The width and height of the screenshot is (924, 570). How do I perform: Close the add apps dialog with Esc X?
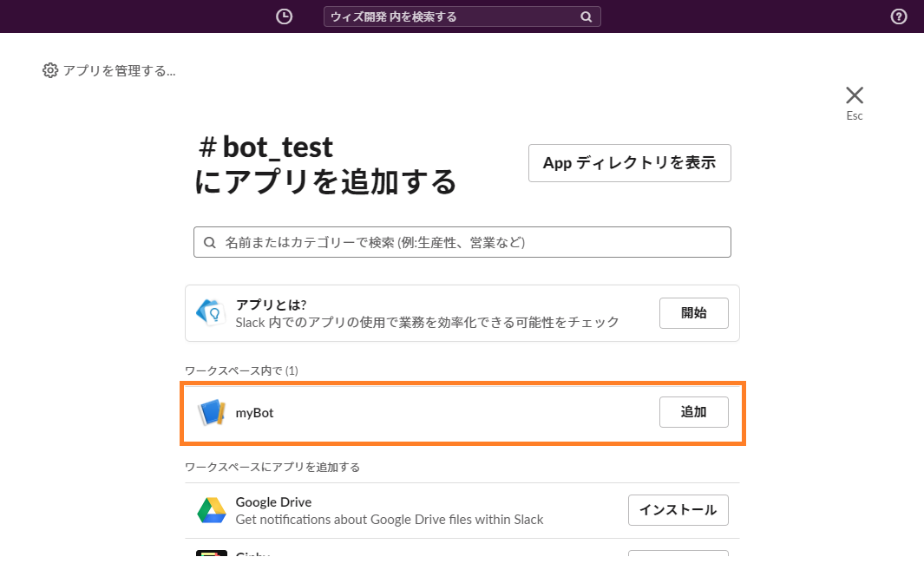click(x=854, y=95)
